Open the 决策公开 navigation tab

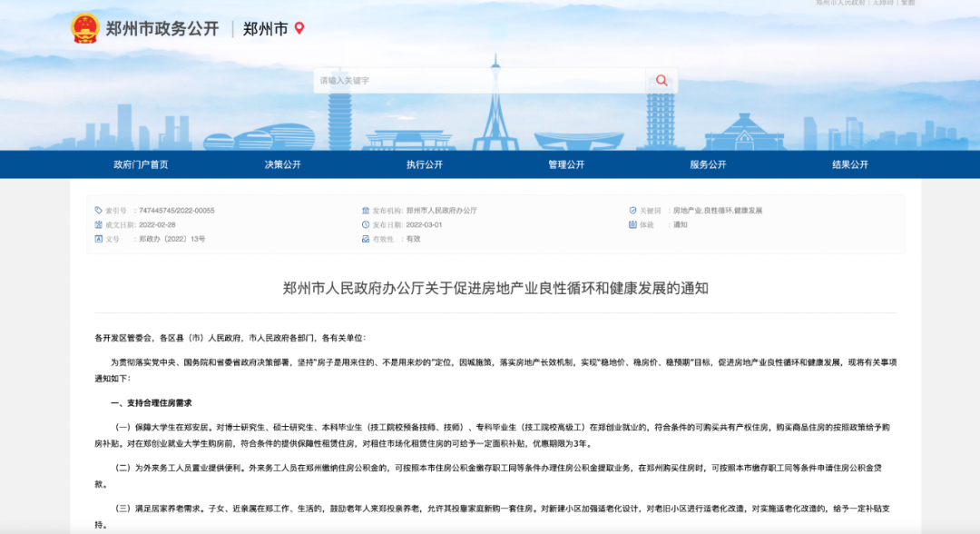click(282, 164)
